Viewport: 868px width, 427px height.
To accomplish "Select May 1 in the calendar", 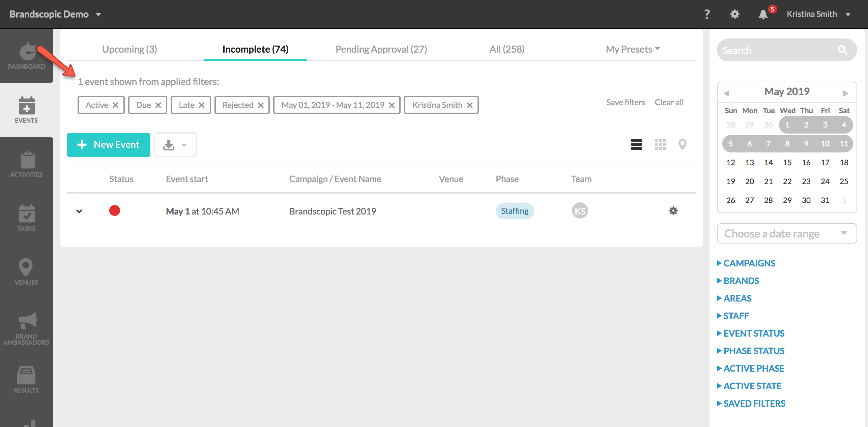I will tap(787, 125).
